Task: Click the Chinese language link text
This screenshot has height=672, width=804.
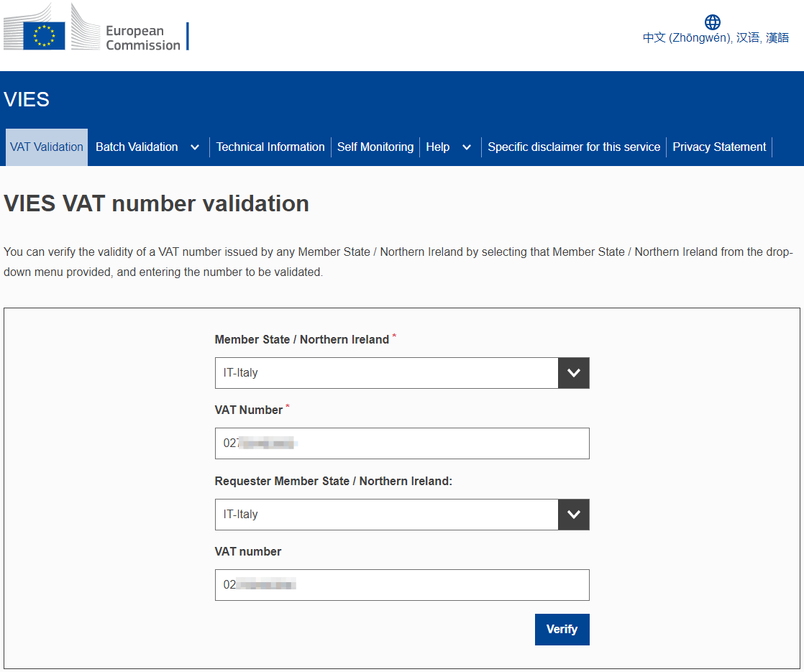Action: coord(716,38)
